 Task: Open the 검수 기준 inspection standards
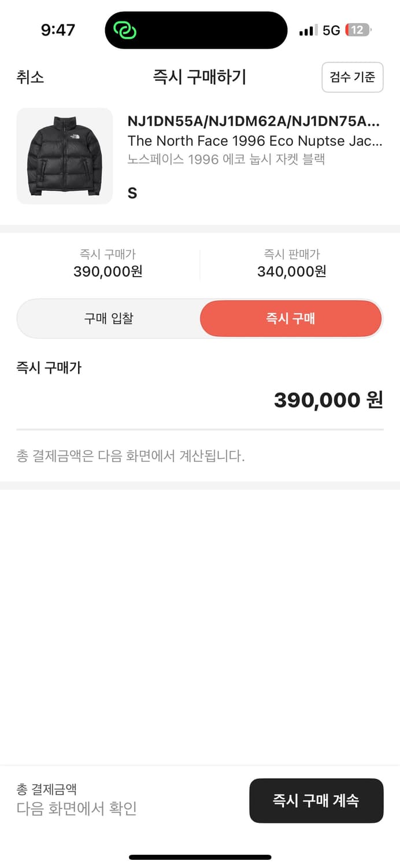[353, 78]
